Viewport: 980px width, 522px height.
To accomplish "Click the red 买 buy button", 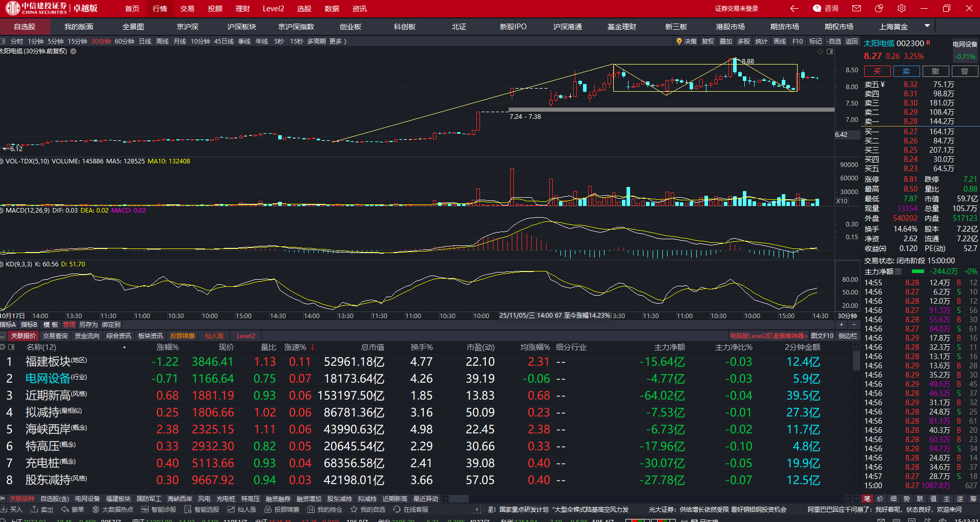I will click(877, 71).
